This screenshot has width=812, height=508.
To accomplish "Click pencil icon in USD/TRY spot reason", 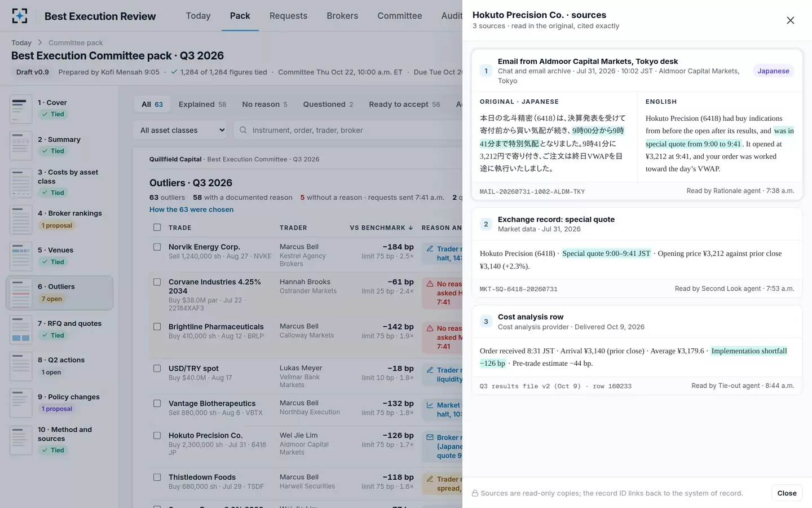I will 430,370.
